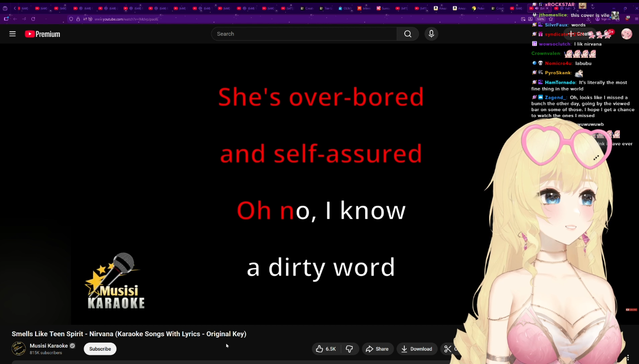This screenshot has height=364, width=639.
Task: Click chat username Zagend_
Action: 556,97
